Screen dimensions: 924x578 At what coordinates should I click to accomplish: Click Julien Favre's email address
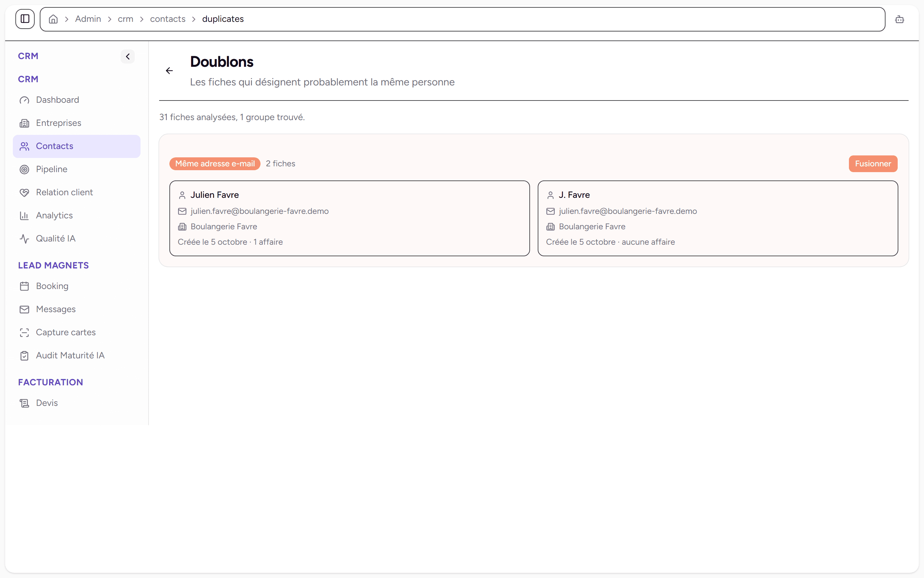click(260, 211)
